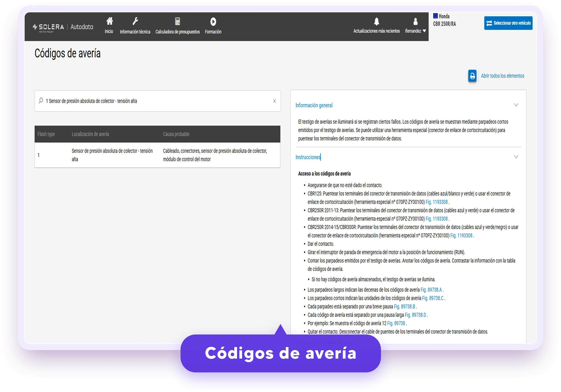Click the search magnifier icon
The width and height of the screenshot is (561, 392).
click(x=41, y=101)
